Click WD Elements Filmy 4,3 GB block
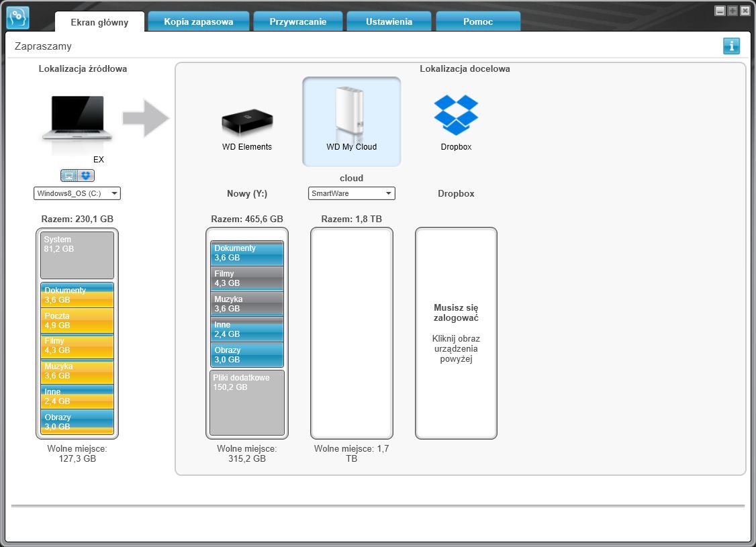Image resolution: width=756 pixels, height=547 pixels. tap(247, 279)
